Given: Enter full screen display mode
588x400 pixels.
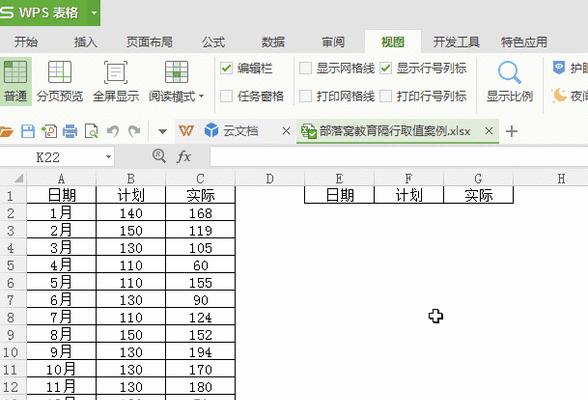Looking at the screenshot, I should point(116,81).
